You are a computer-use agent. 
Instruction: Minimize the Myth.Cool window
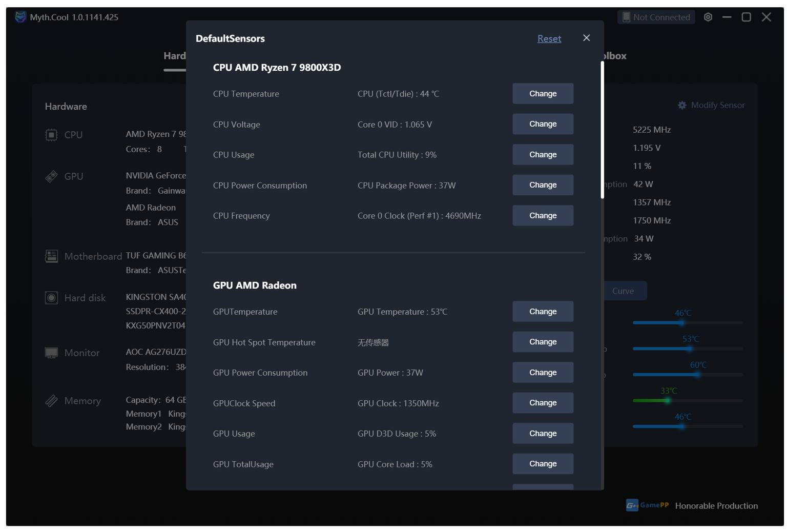pyautogui.click(x=727, y=17)
